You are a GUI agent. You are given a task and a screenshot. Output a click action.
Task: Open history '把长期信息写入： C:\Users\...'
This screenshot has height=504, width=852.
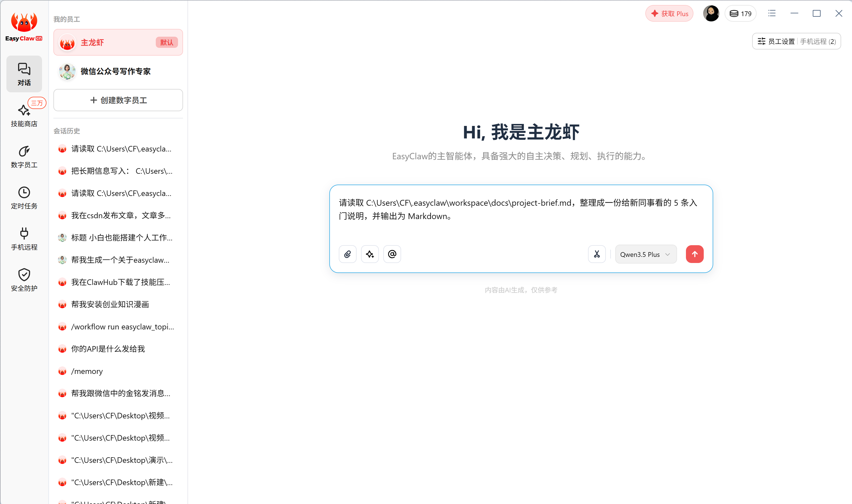click(118, 171)
